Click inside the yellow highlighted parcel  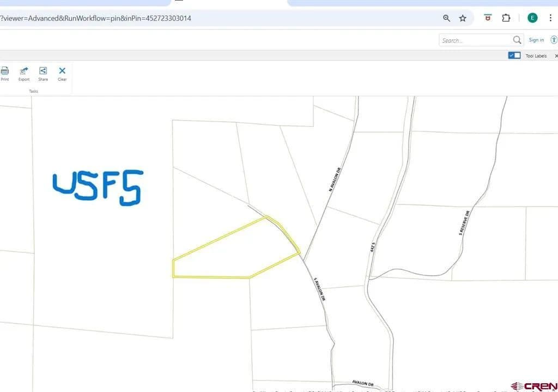click(234, 254)
